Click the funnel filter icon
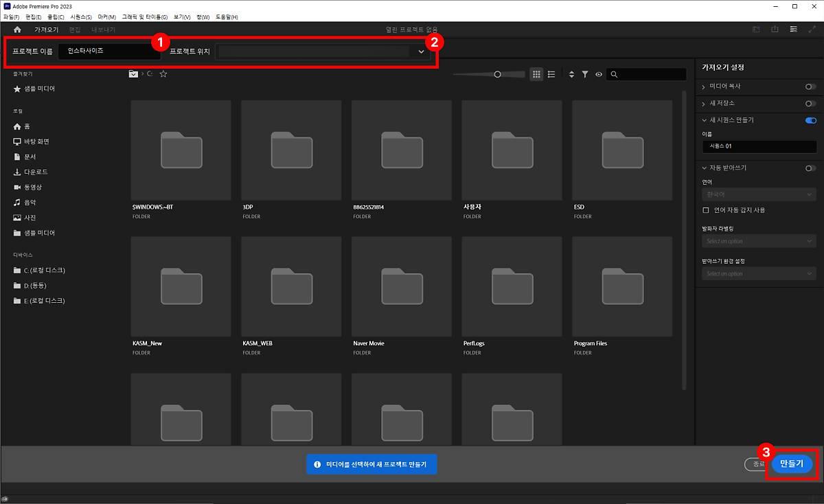The image size is (824, 504). [585, 74]
